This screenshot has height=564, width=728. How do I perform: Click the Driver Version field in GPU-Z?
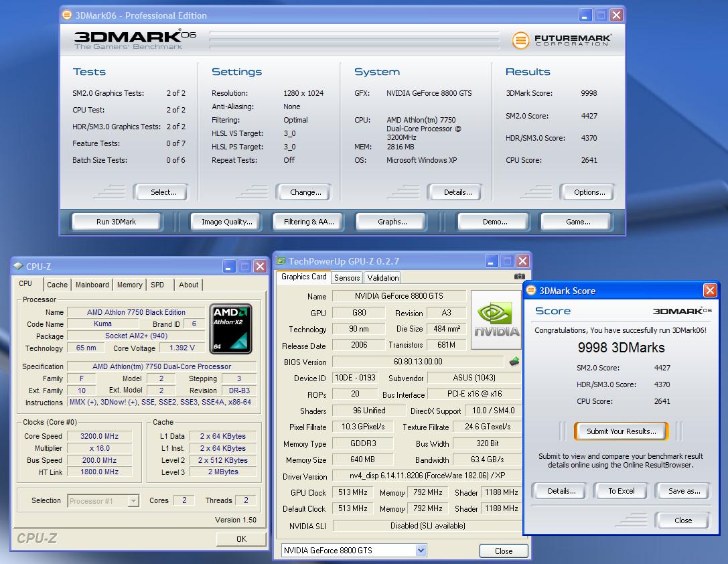[427, 476]
